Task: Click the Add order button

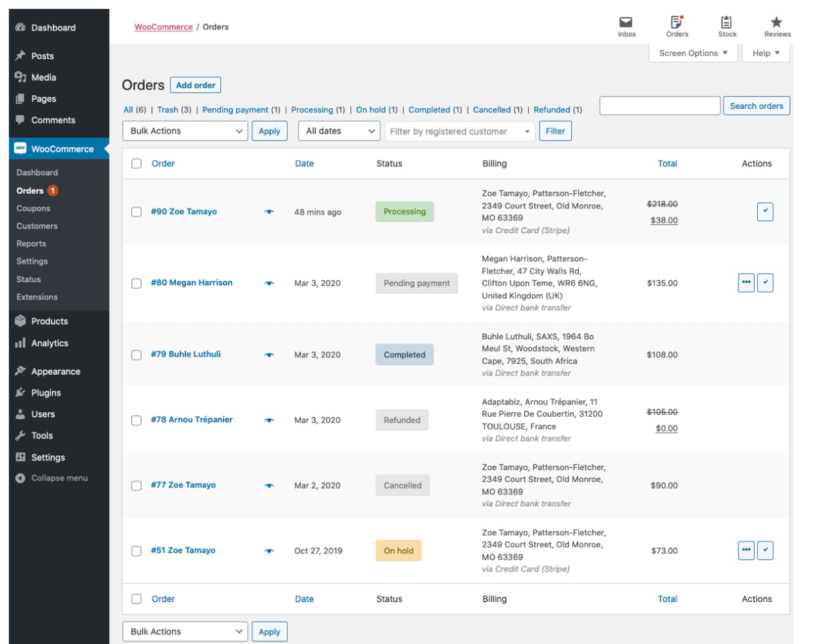Action: pyautogui.click(x=196, y=85)
